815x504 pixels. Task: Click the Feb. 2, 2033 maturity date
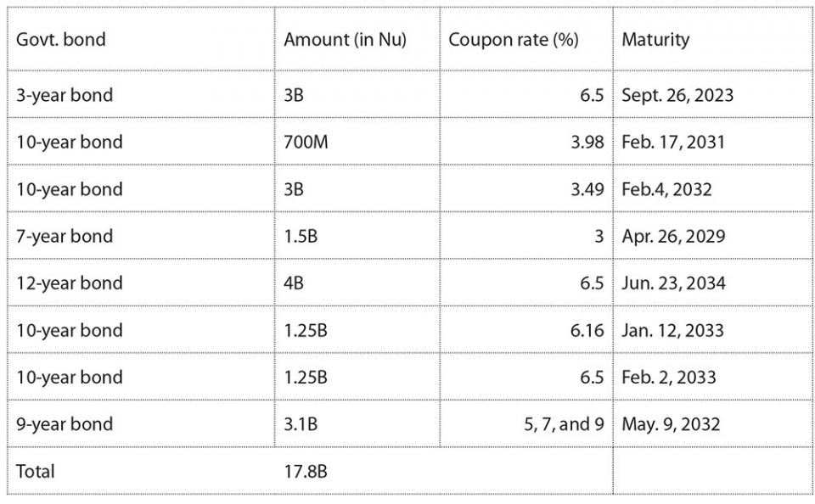tap(669, 377)
